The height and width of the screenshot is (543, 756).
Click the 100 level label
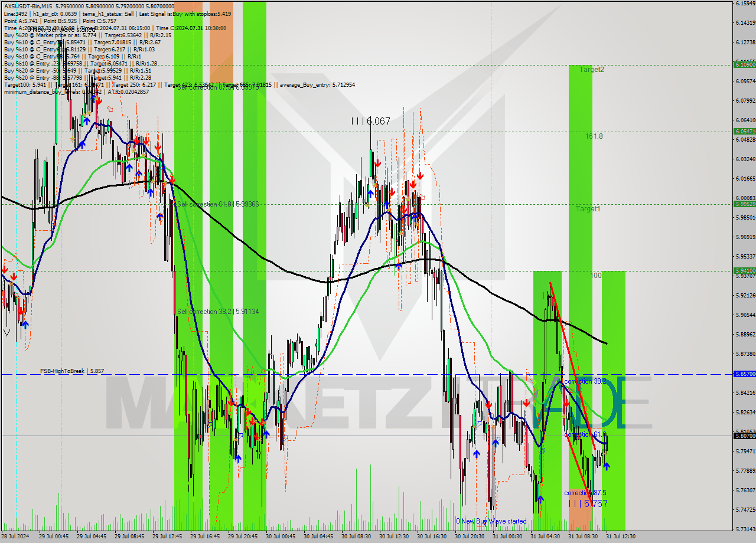(x=596, y=276)
